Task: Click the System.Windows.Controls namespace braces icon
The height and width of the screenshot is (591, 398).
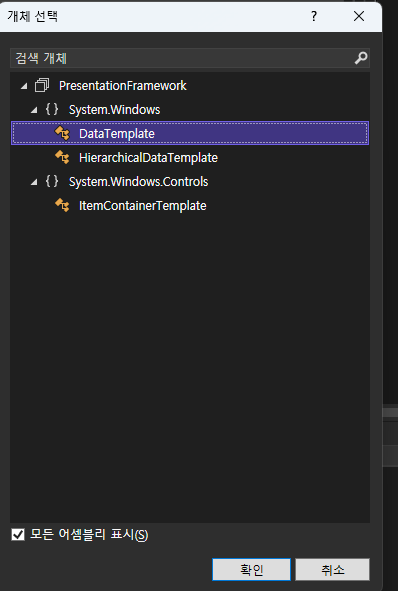Action: 52,181
